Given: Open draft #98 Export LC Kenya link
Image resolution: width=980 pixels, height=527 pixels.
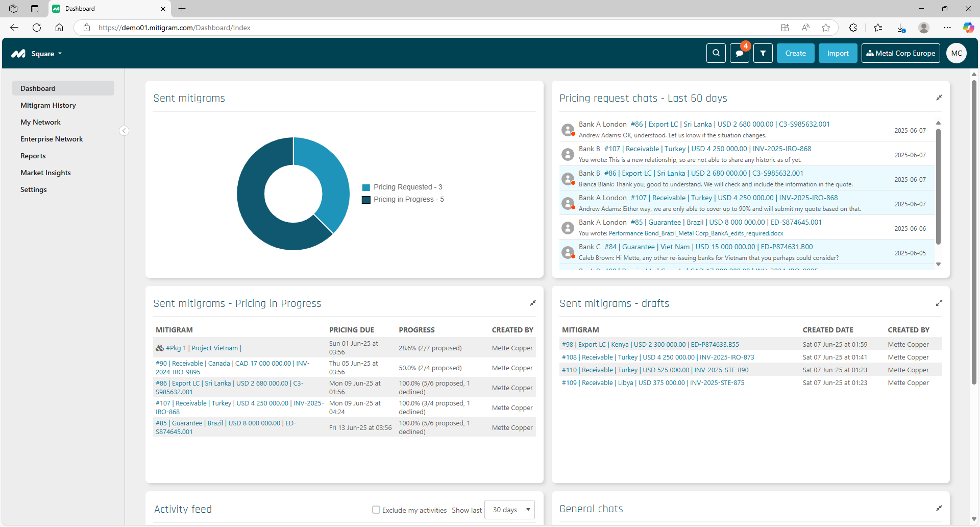Looking at the screenshot, I should [x=650, y=345].
